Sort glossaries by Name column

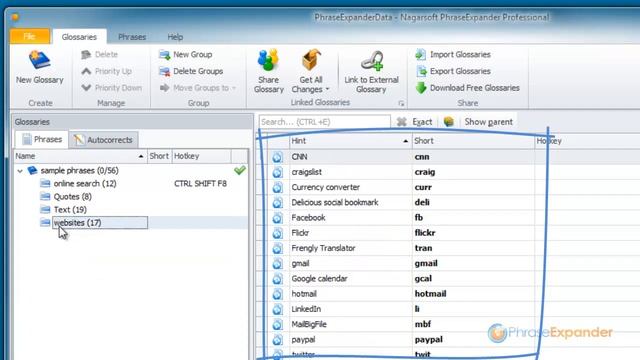pyautogui.click(x=80, y=156)
